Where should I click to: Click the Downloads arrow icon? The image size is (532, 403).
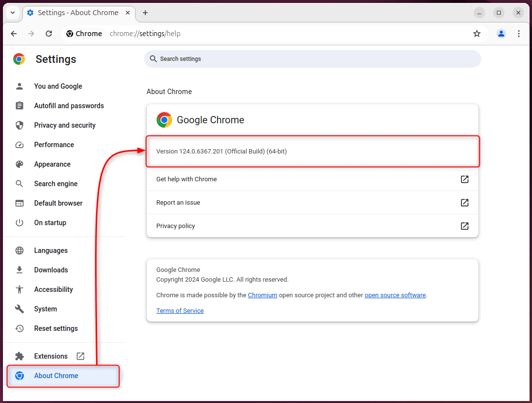point(20,270)
